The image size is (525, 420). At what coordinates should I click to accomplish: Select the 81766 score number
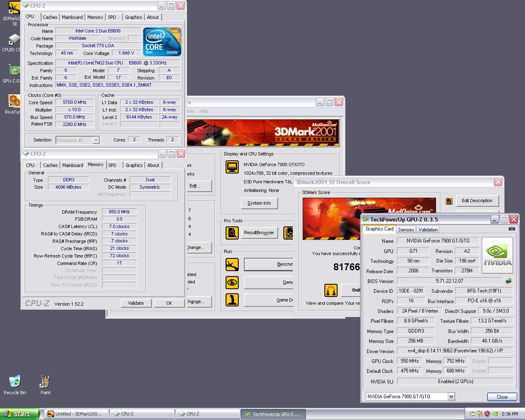(x=347, y=267)
